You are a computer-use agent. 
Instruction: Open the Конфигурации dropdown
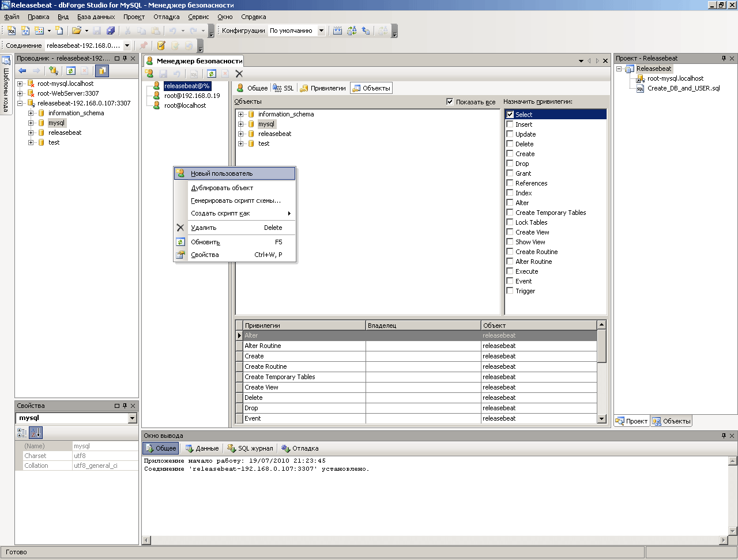click(x=321, y=31)
